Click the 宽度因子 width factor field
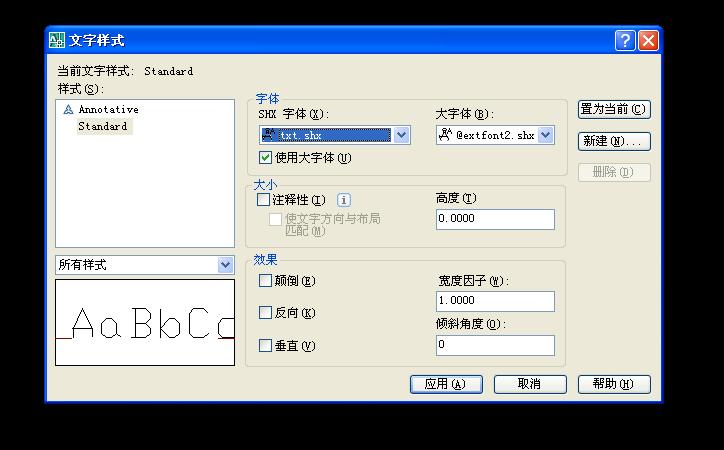Image resolution: width=724 pixels, height=450 pixels. tap(495, 301)
